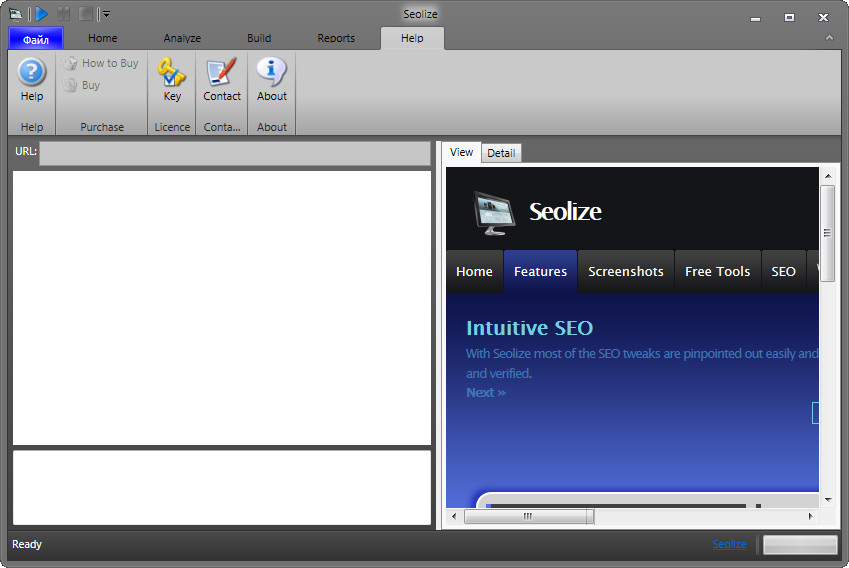Click the Seolize monitor logo
849x568 pixels.
tap(493, 213)
